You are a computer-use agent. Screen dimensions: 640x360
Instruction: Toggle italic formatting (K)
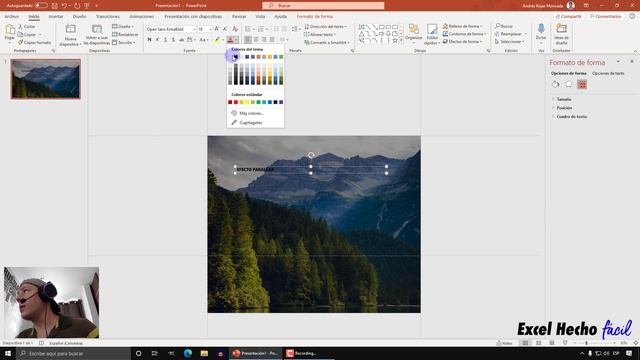tap(158, 40)
